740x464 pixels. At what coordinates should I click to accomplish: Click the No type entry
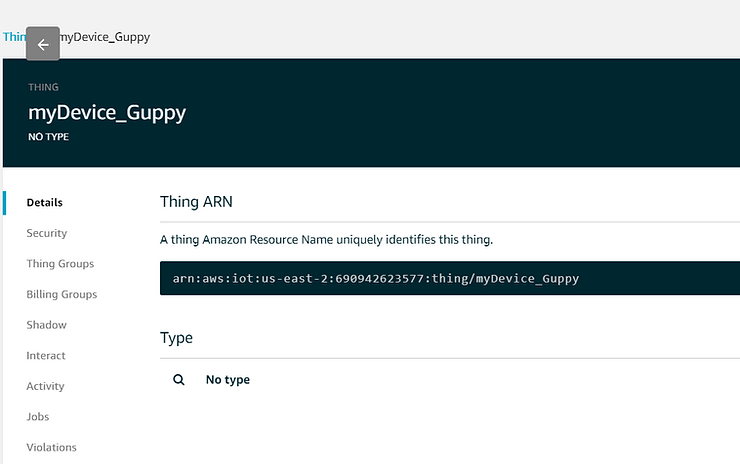pyautogui.click(x=227, y=380)
